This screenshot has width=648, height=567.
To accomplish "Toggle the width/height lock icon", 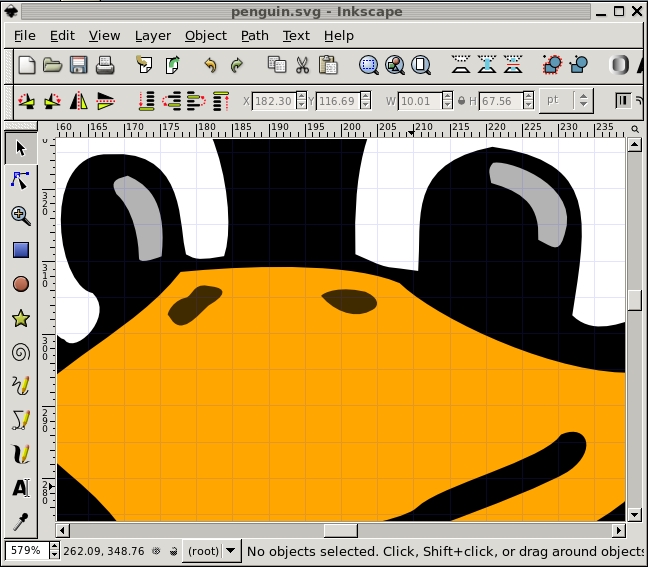I will pos(462,101).
